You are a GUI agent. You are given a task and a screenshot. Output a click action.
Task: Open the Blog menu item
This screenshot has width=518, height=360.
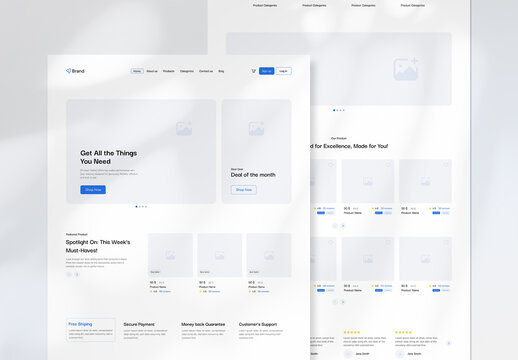point(221,71)
